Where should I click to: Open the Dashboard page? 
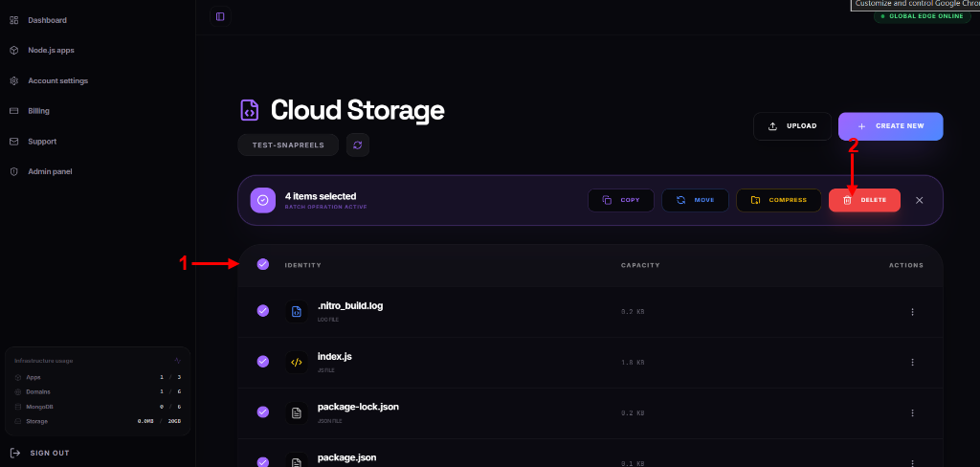coord(47,20)
